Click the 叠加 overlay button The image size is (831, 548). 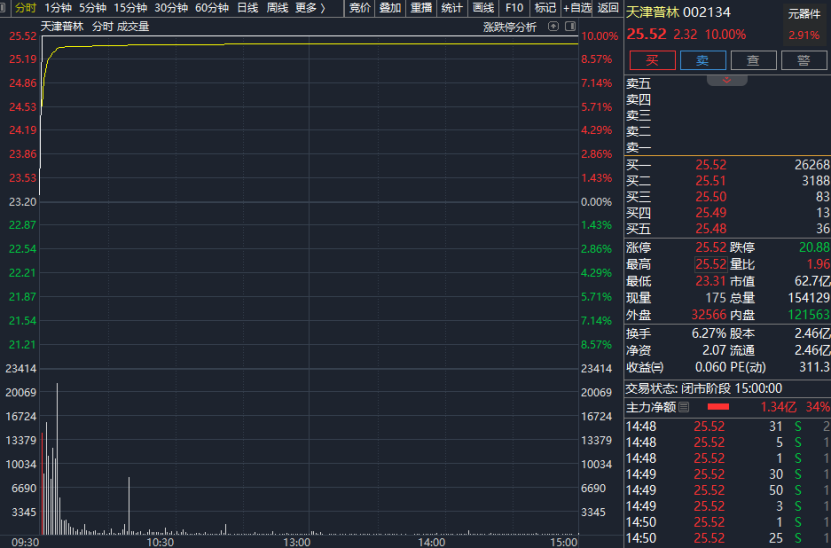pos(390,8)
